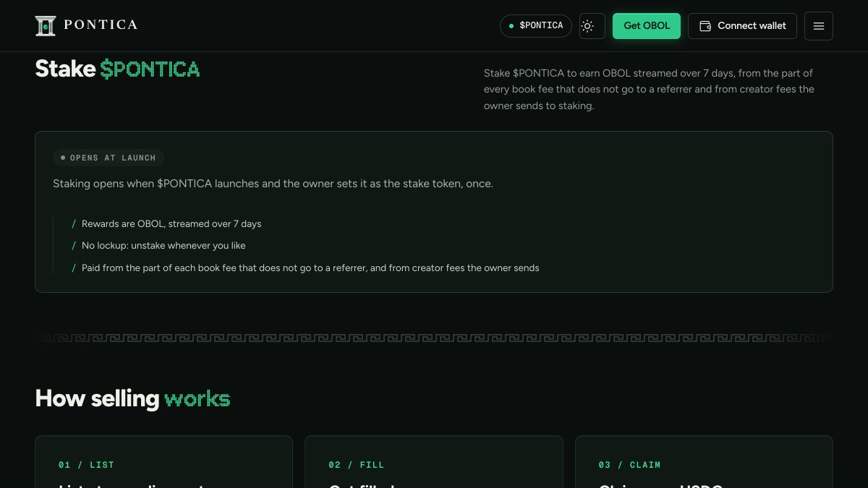Click the line beginning "Paid from the part"
Image resolution: width=868 pixels, height=488 pixels.
click(x=310, y=268)
